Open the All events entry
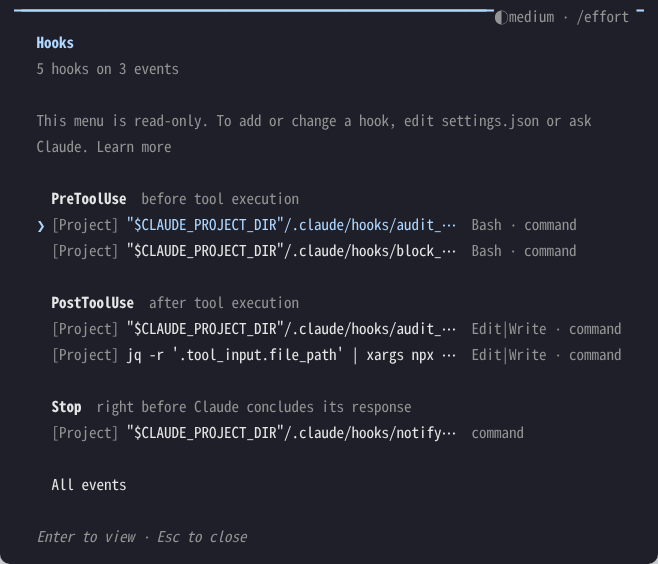Image resolution: width=658 pixels, height=564 pixels. (x=89, y=485)
